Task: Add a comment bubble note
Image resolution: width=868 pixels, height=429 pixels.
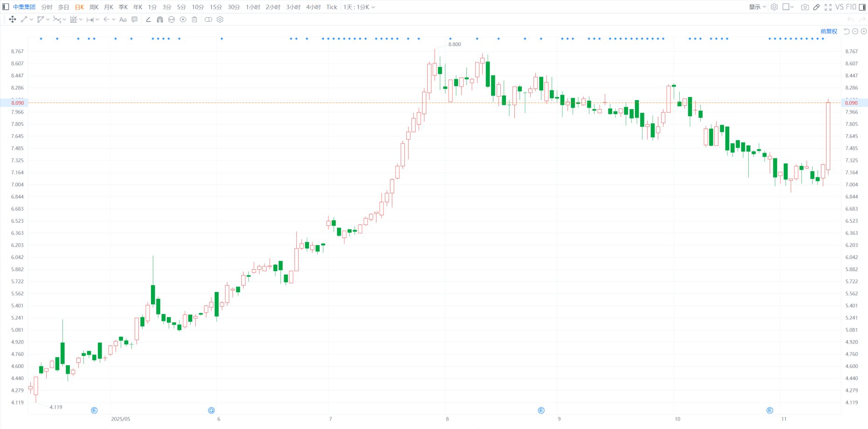Action: [x=135, y=20]
